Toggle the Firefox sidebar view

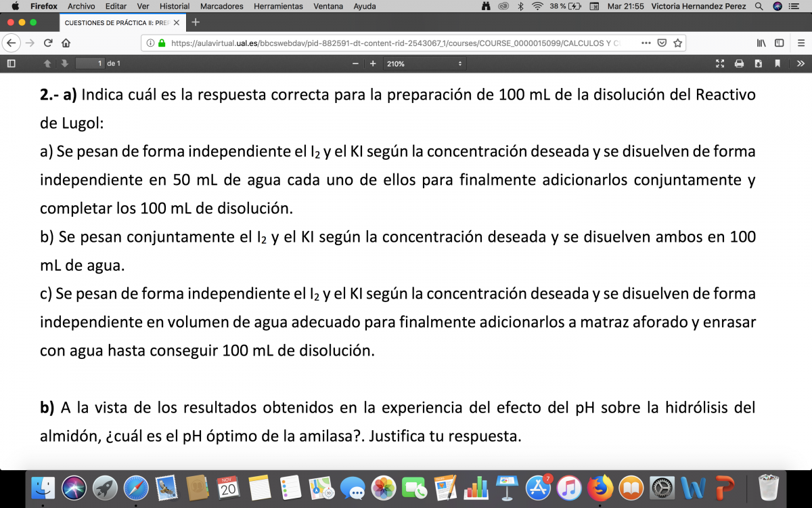780,43
